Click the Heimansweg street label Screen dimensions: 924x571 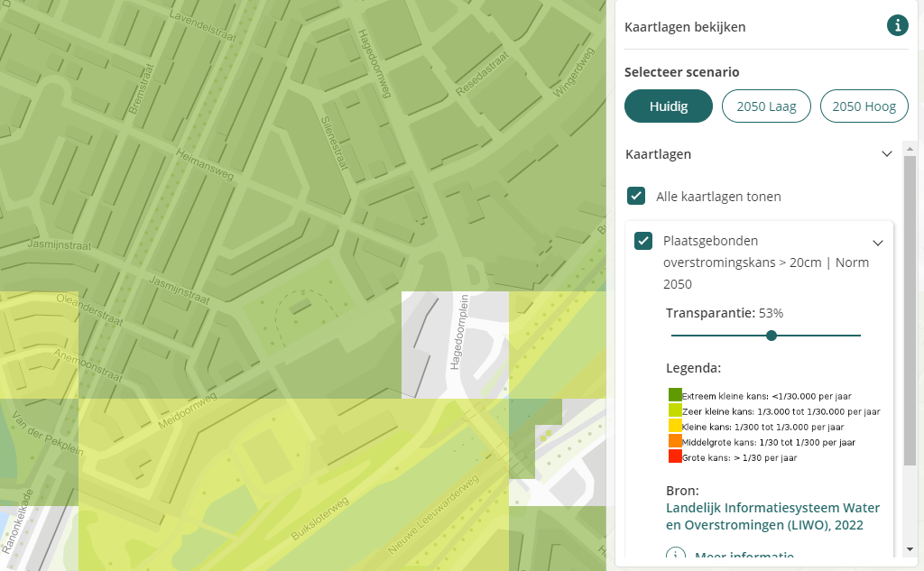[x=205, y=164]
